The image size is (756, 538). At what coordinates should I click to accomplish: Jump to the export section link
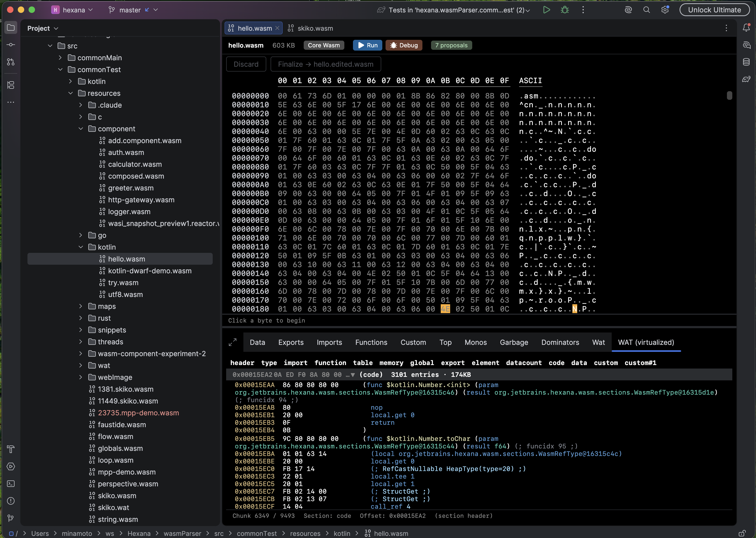(x=453, y=363)
